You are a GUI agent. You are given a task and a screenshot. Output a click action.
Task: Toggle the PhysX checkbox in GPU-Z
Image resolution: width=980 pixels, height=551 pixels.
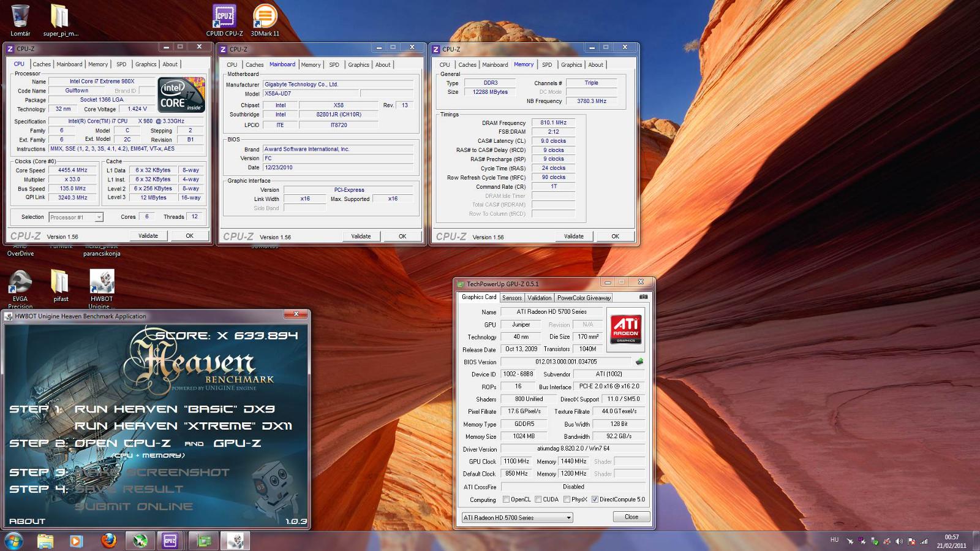click(567, 500)
